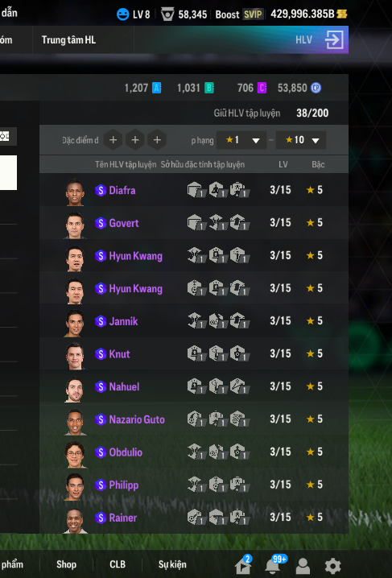
Task: Open the Sự kiện menu
Action: click(172, 564)
